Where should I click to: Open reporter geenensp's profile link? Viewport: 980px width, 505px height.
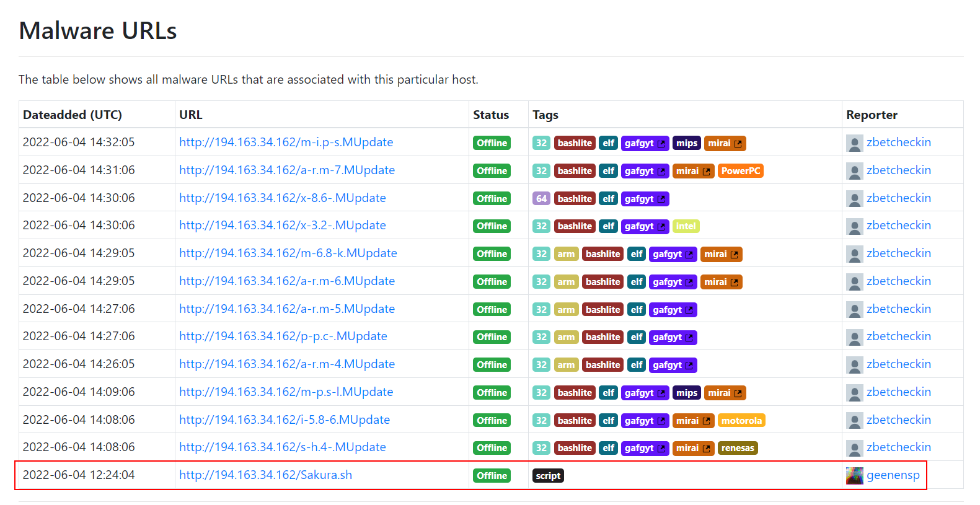[893, 475]
